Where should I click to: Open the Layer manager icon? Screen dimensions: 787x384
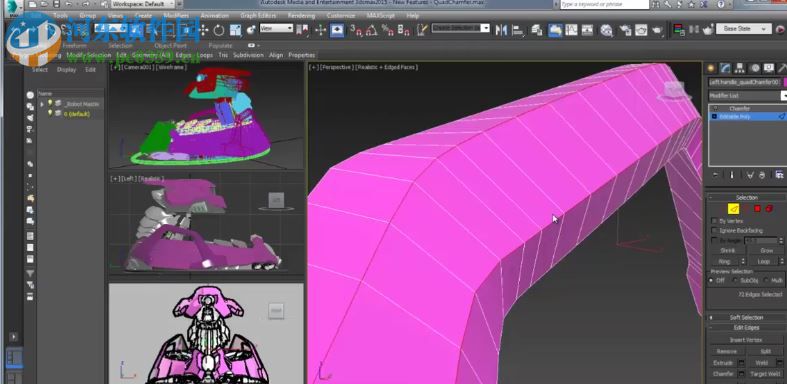[537, 30]
